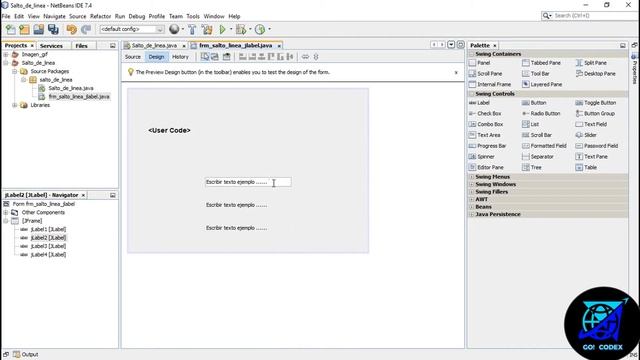Click the Undo toolbar icon

pos(72,29)
